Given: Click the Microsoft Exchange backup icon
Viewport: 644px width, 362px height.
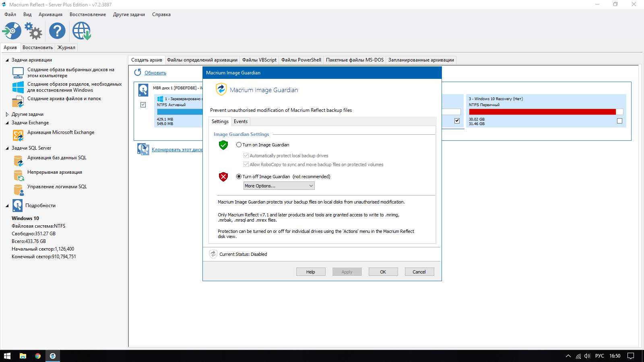Looking at the screenshot, I should [18, 136].
